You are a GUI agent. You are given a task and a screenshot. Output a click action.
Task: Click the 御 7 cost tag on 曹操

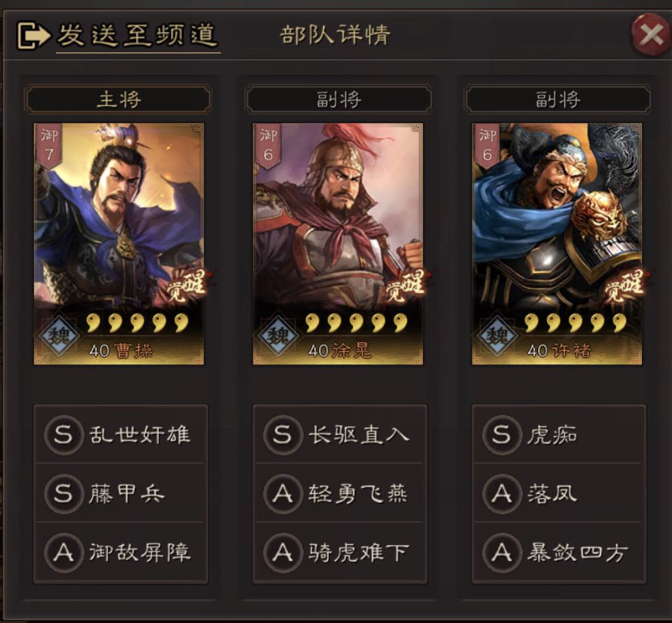pos(49,147)
